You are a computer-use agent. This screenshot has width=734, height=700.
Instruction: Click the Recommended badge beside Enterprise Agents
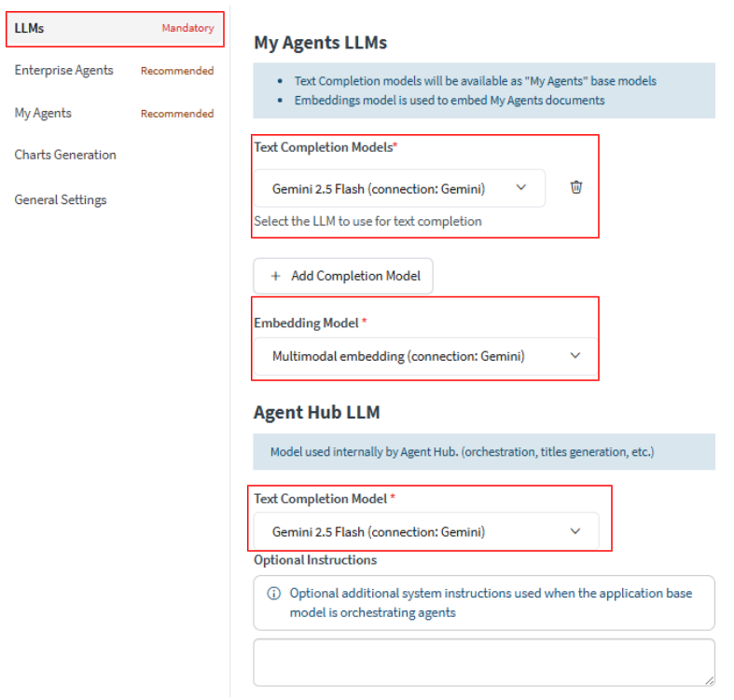pos(177,71)
